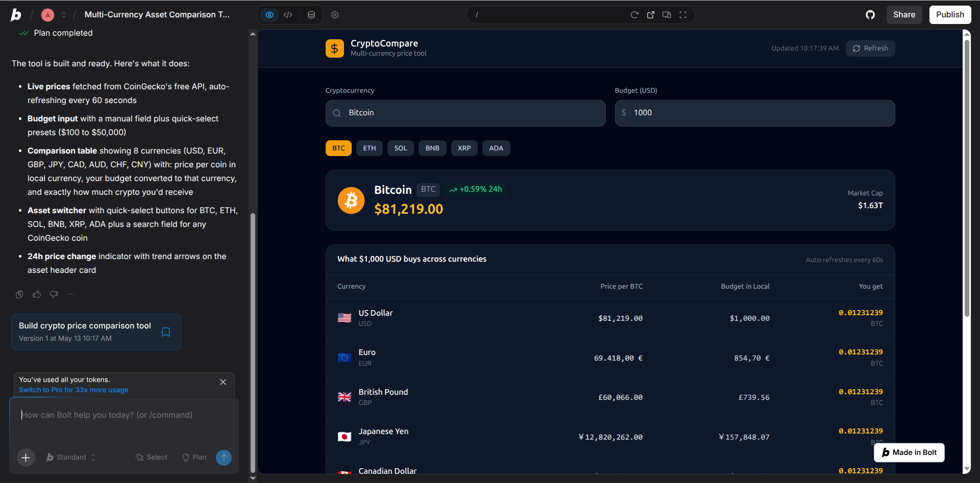This screenshot has height=483, width=980.
Task: Click the +0.59% 24h change badge
Action: tap(476, 189)
